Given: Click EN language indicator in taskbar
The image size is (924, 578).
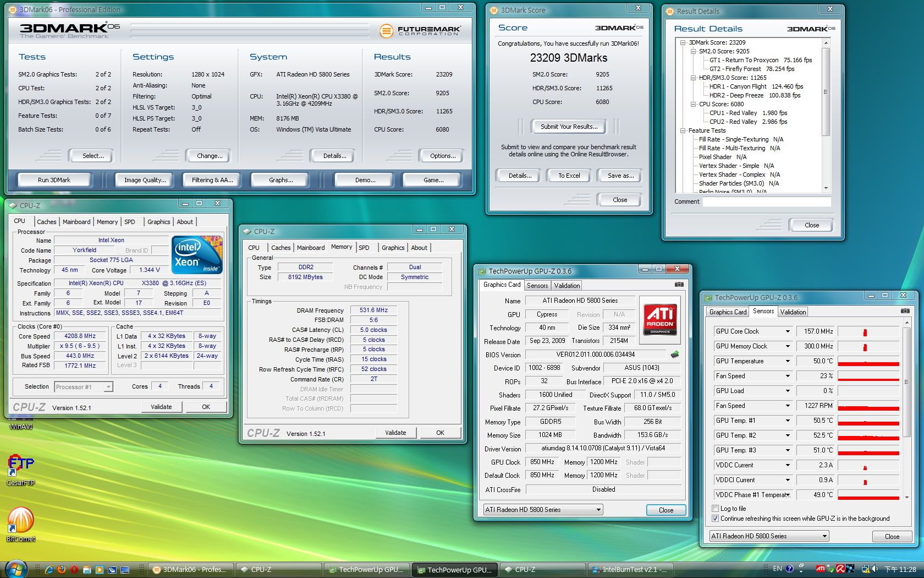Looking at the screenshot, I should pos(777,569).
